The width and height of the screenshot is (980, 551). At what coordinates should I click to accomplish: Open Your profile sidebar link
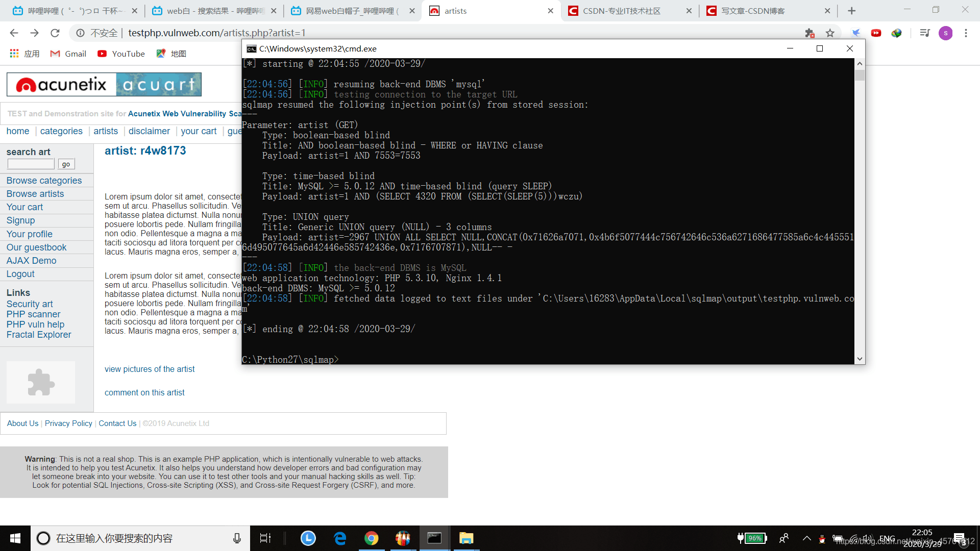coord(29,234)
